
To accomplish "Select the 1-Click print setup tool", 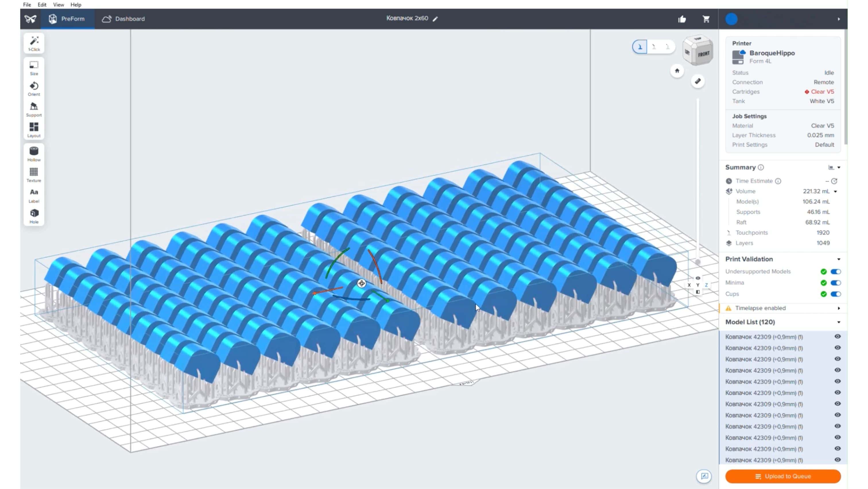I will [x=34, y=43].
